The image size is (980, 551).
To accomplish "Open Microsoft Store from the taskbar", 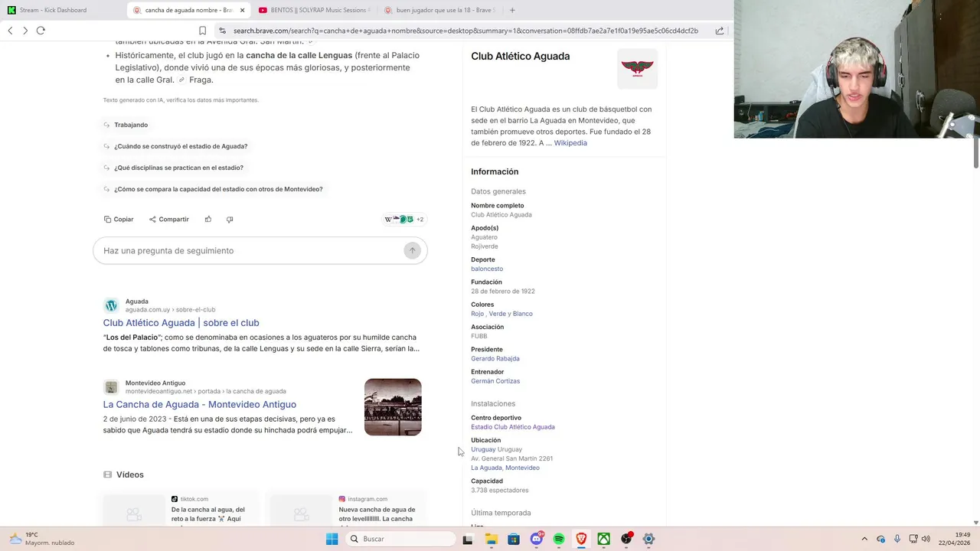I will (x=514, y=539).
